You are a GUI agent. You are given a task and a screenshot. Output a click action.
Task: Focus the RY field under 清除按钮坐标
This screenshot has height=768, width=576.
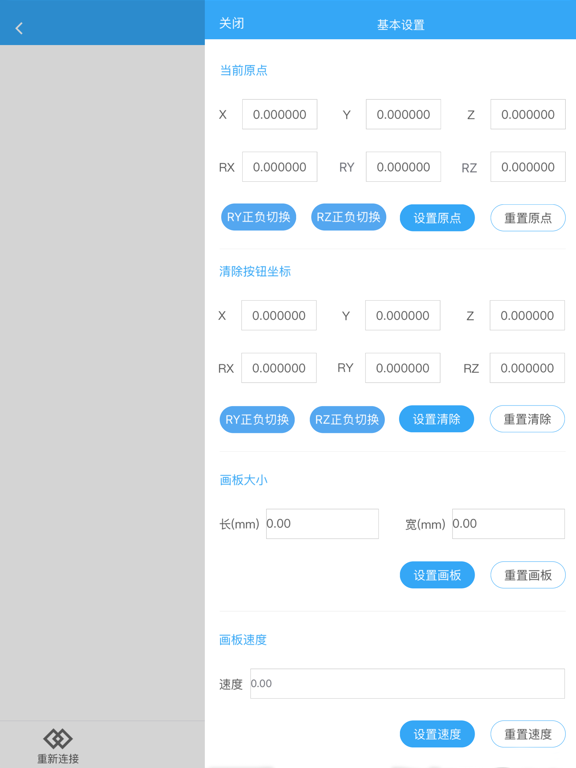tap(403, 368)
